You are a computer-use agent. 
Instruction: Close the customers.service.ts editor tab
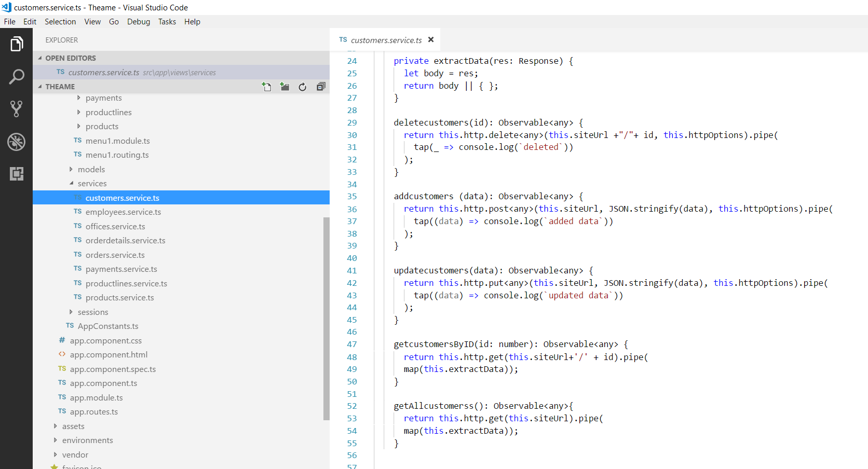point(431,40)
